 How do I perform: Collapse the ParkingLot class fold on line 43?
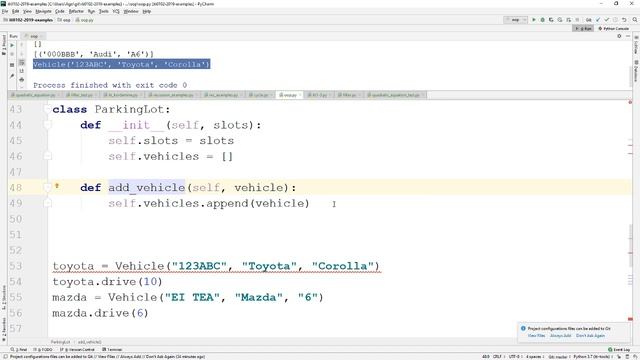click(x=47, y=109)
